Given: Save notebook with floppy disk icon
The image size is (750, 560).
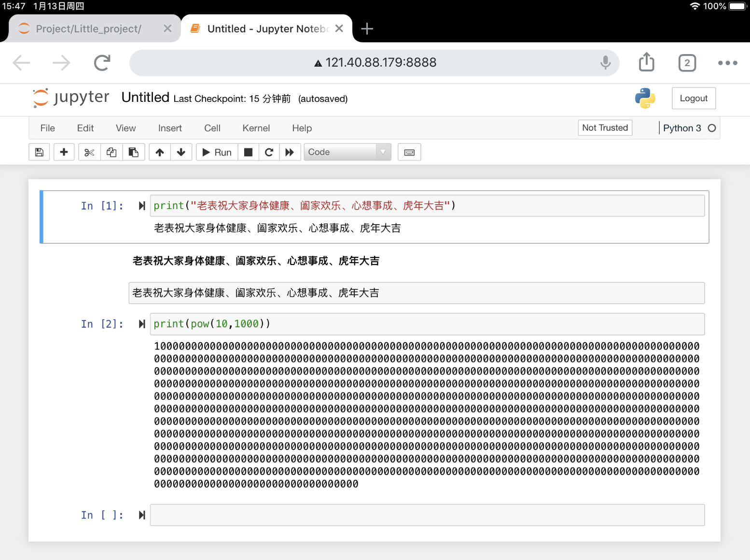Looking at the screenshot, I should coord(39,152).
